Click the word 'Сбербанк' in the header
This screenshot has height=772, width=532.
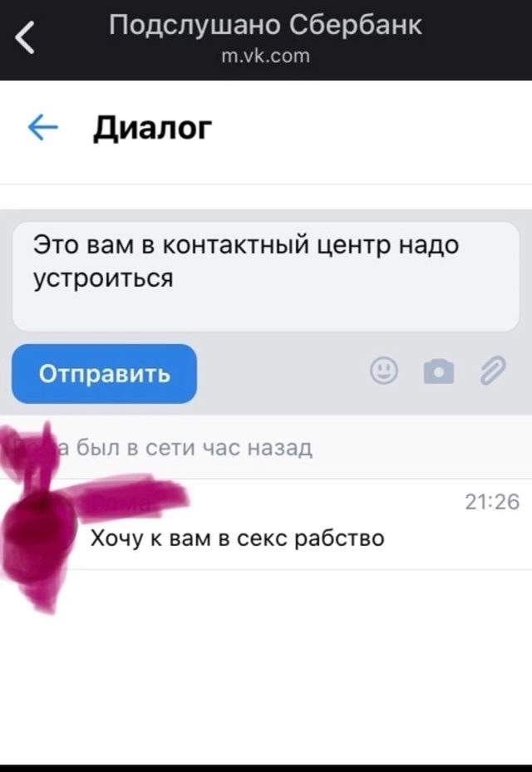pos(355,25)
